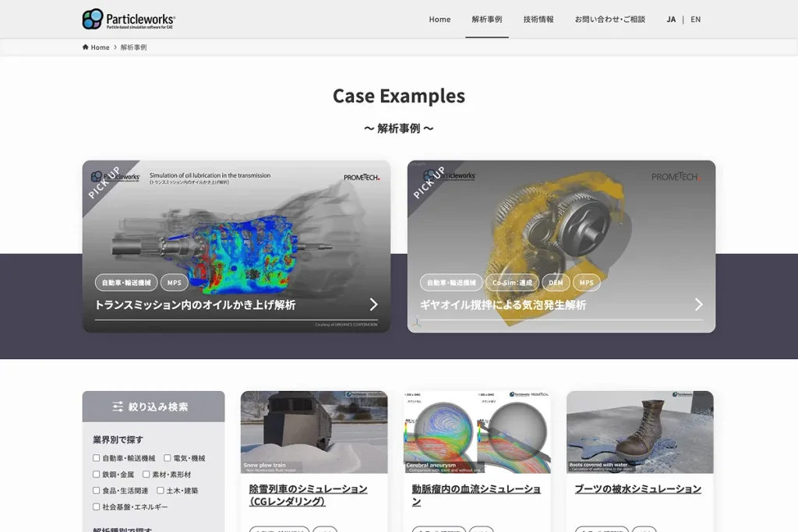
Task: Click the Co-Sim:連成 tag
Action: tap(512, 283)
